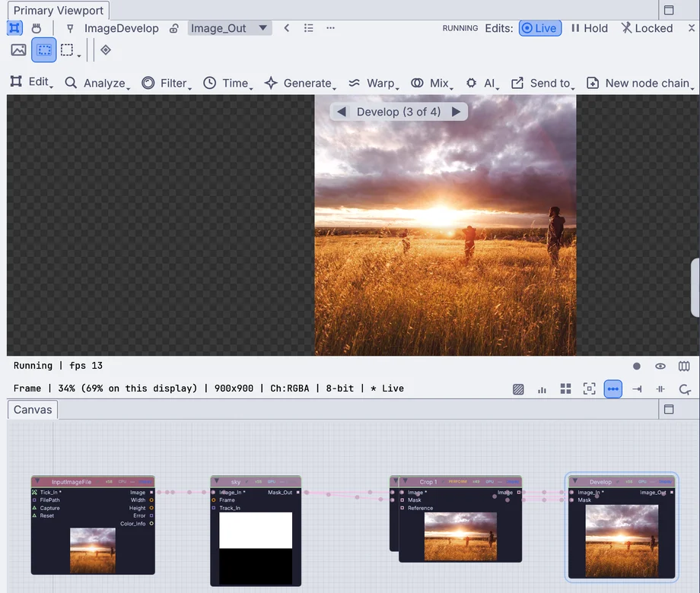Screen dimensions: 700x593
Task: Open the dashed marquee selection tool dropdown
Action: tap(70, 50)
